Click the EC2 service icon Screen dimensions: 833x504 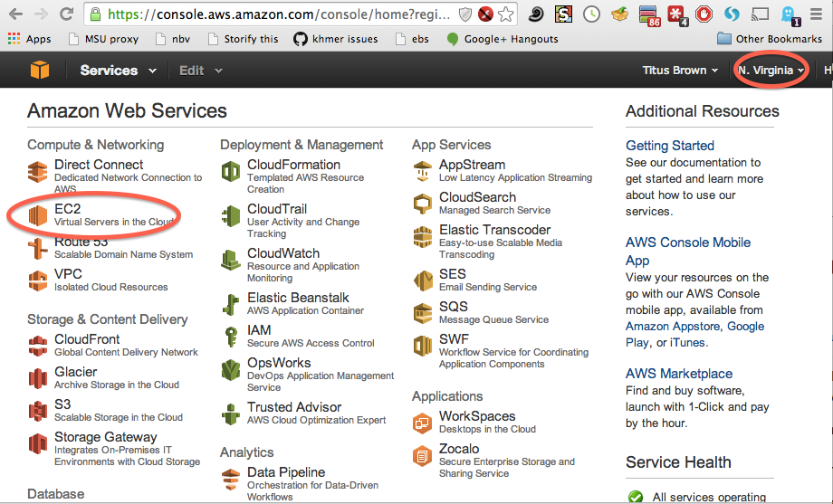coord(38,215)
